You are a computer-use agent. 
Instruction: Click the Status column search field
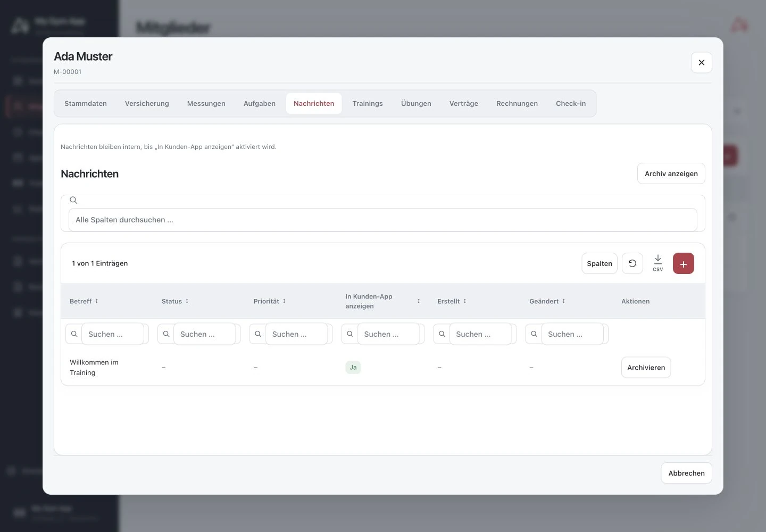205,334
